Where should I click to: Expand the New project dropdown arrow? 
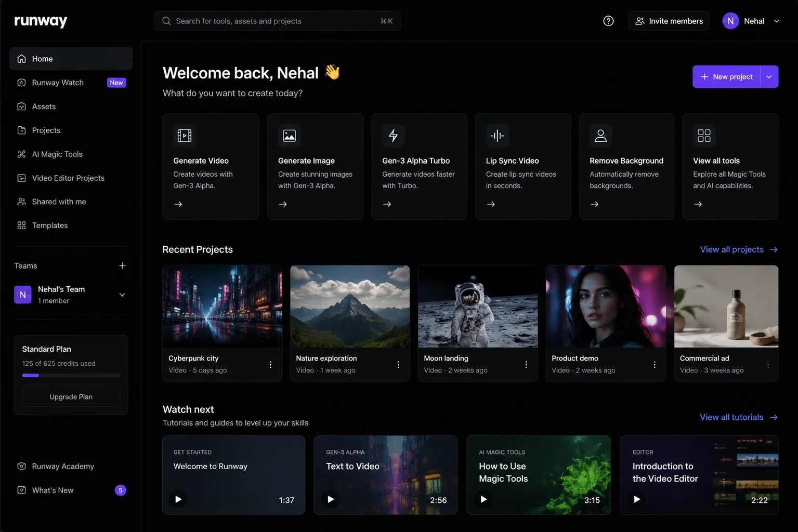(x=769, y=77)
